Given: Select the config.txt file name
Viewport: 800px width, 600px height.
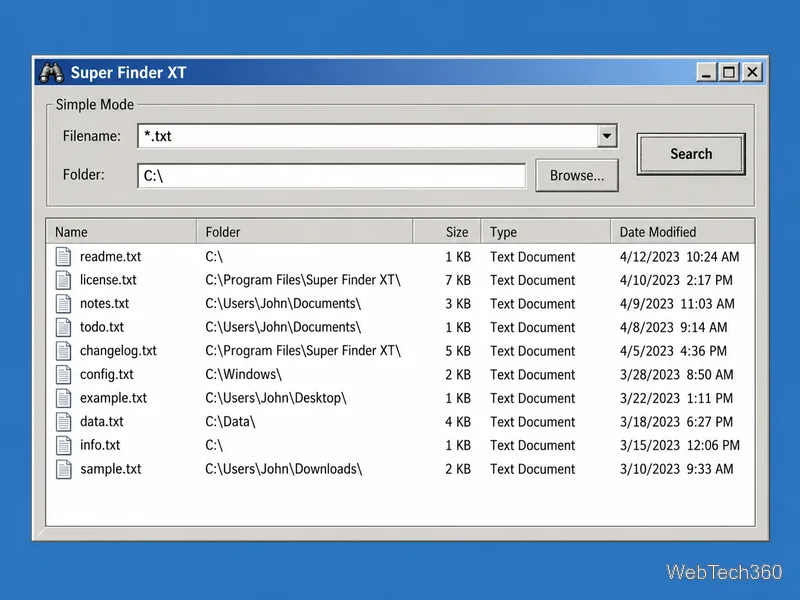Looking at the screenshot, I should pos(107,374).
